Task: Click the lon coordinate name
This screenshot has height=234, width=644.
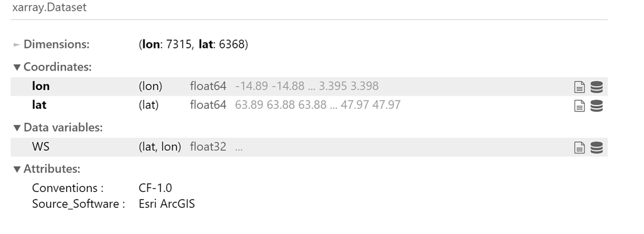Action: point(41,86)
